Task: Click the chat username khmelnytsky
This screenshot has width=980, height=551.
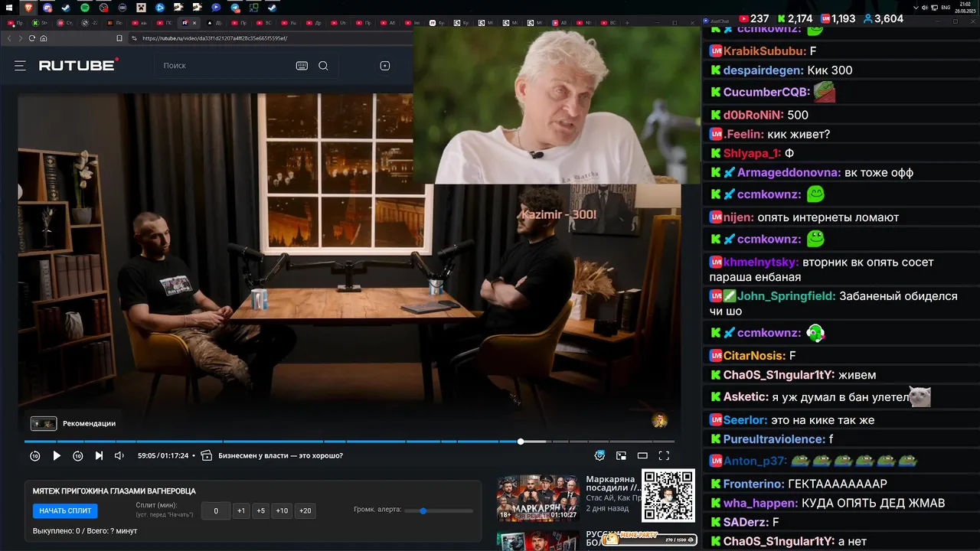Action: pos(761,262)
